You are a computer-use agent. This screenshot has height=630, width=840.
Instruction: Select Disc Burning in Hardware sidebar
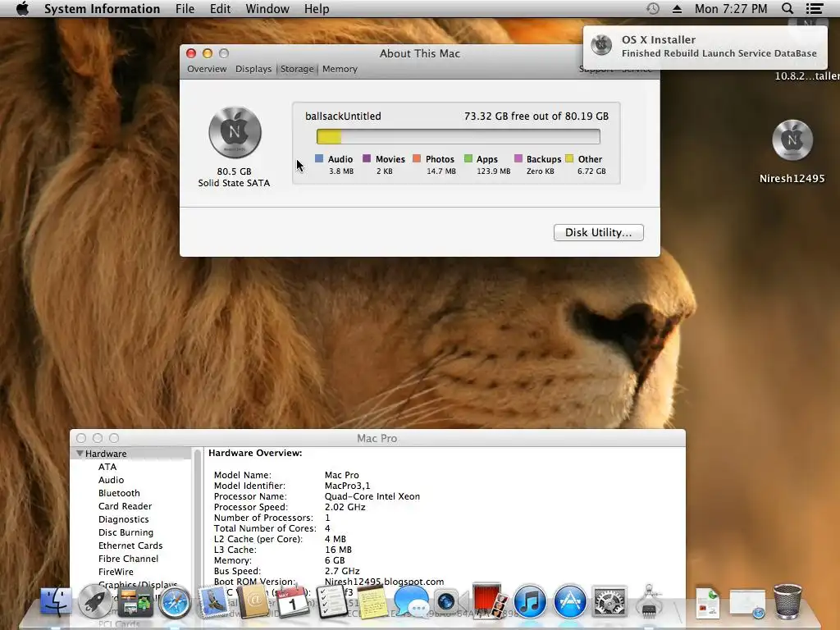tap(126, 532)
